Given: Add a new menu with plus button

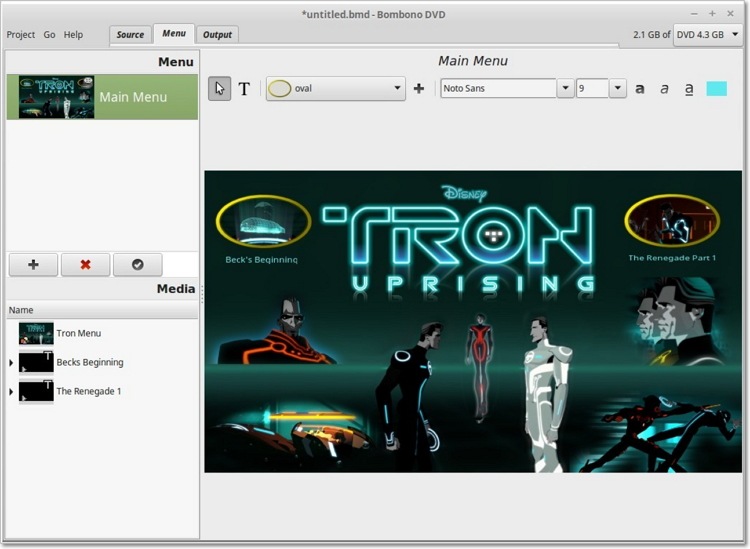Looking at the screenshot, I should coord(33,265).
